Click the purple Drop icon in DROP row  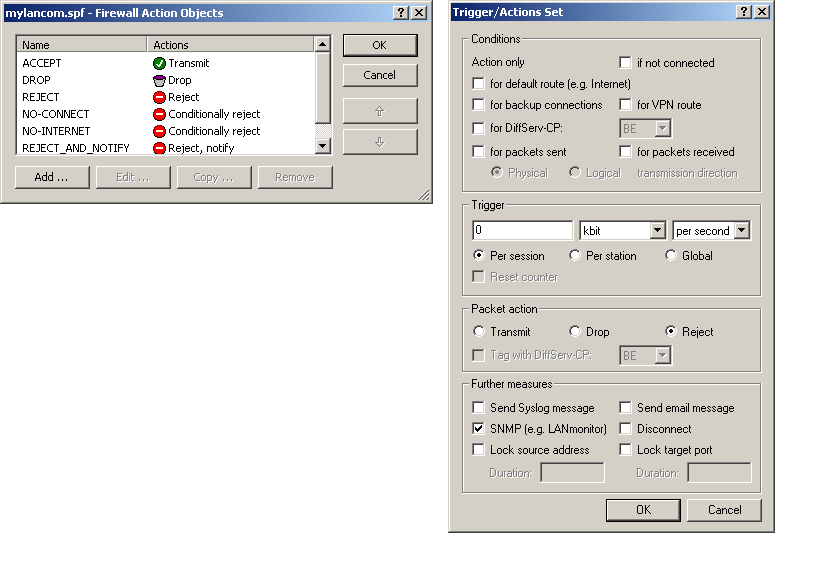(159, 80)
